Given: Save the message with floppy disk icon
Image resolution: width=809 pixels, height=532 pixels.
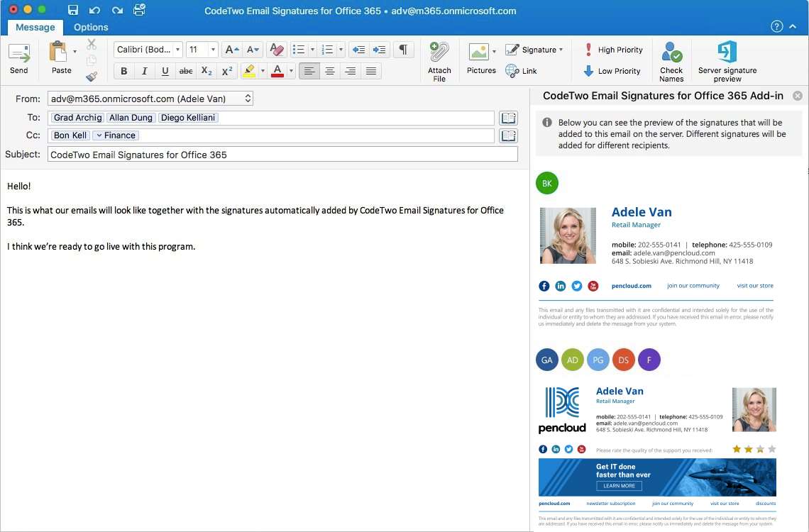Looking at the screenshot, I should point(73,10).
